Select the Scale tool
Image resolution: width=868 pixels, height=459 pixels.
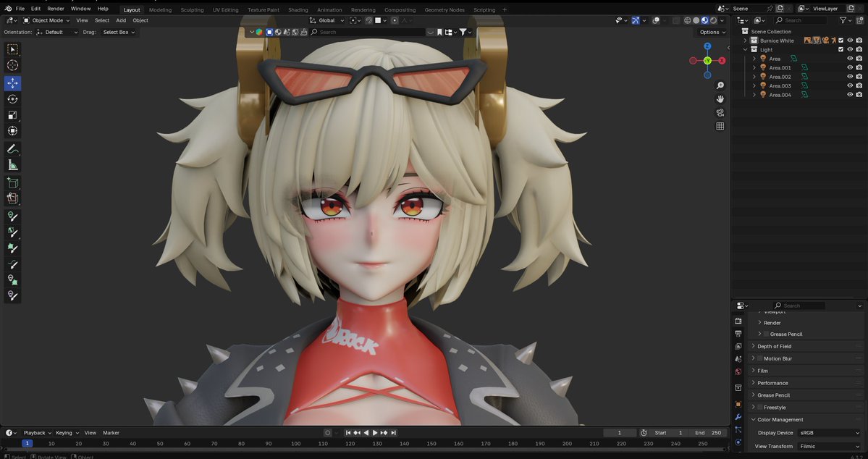tap(12, 115)
